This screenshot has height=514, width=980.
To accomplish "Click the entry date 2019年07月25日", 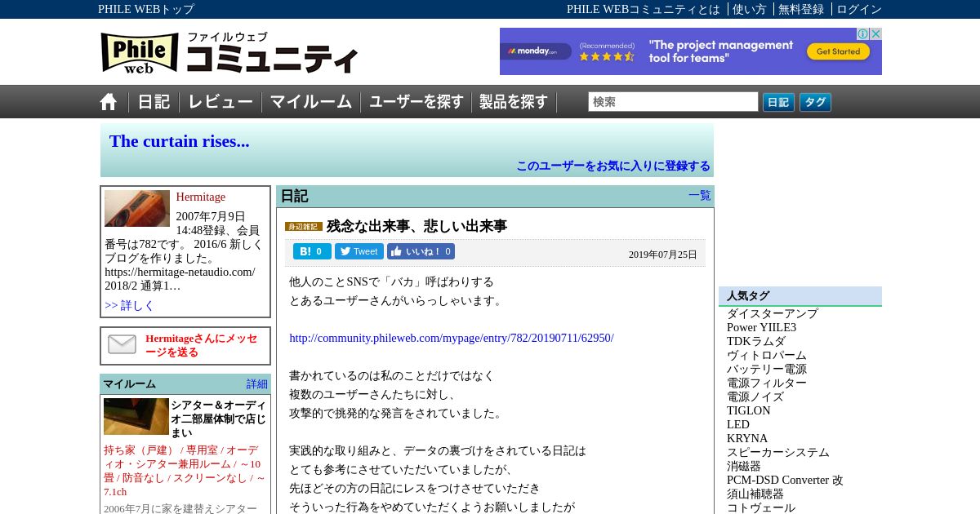I will tap(663, 255).
